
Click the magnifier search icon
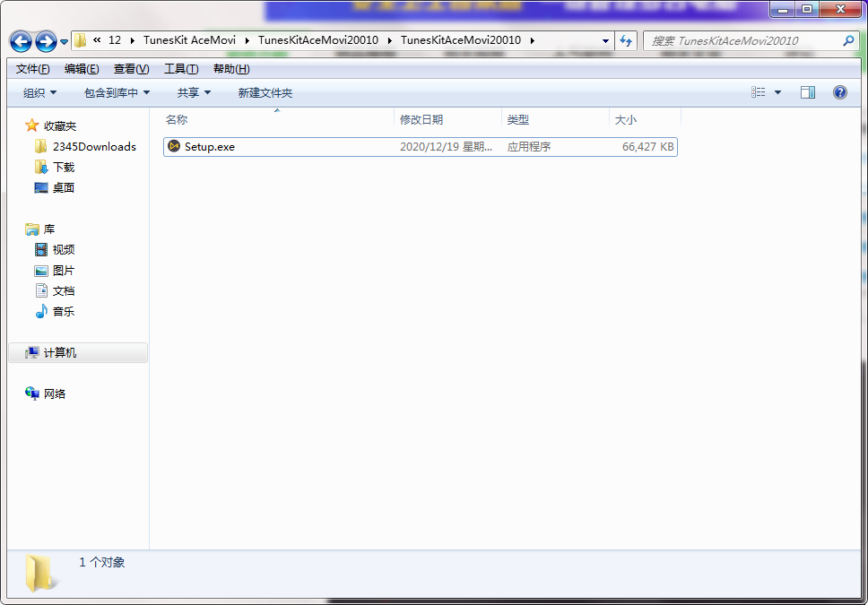point(848,40)
